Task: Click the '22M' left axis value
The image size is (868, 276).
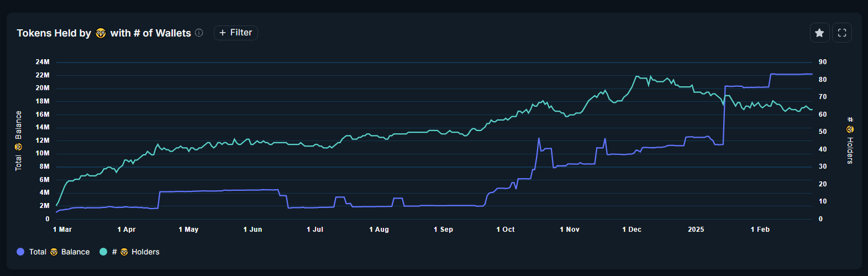Action: click(x=43, y=75)
